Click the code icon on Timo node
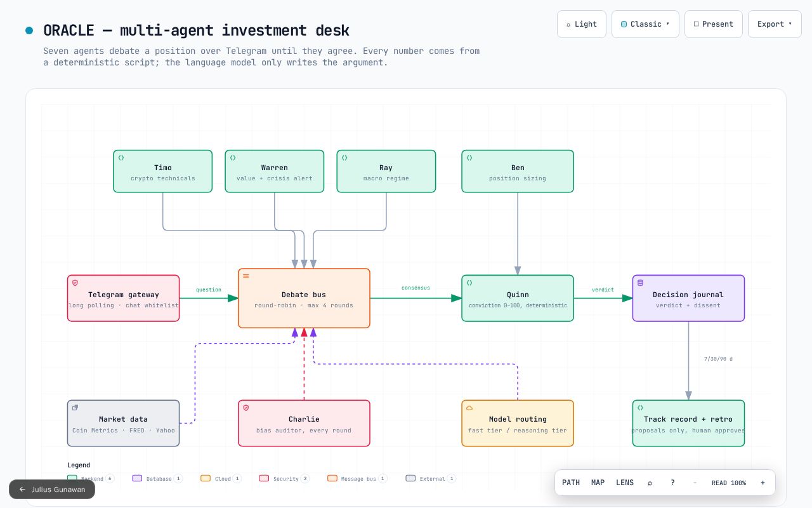This screenshot has height=508, width=812. pyautogui.click(x=121, y=157)
